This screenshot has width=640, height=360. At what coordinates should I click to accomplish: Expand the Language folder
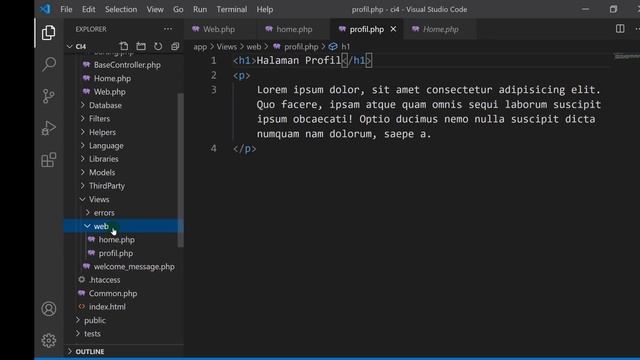click(106, 145)
